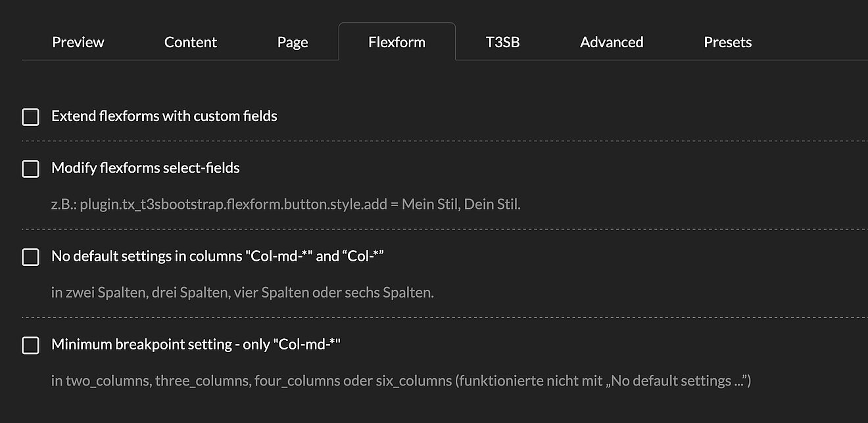Click the 'in two_columns, three_columns' description text

(x=400, y=380)
